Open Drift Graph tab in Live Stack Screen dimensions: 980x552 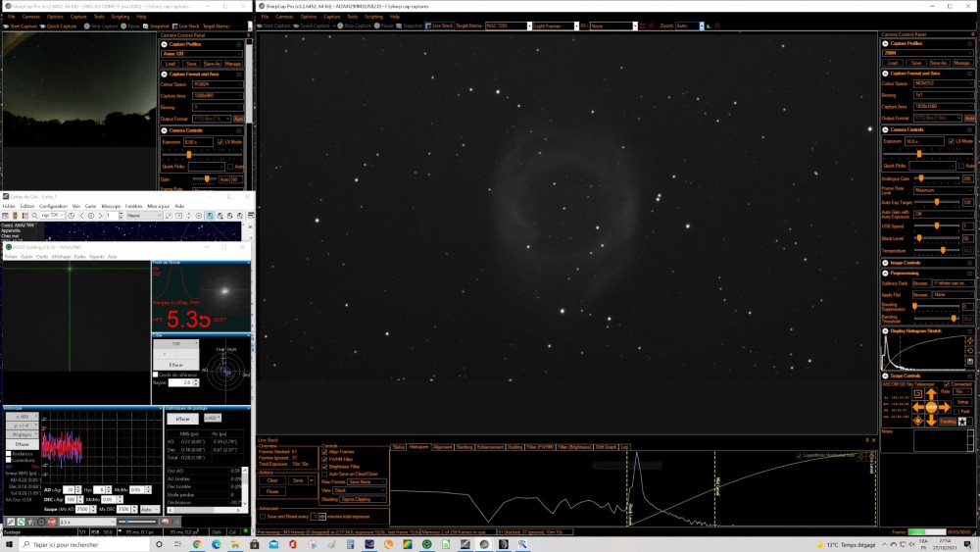606,447
